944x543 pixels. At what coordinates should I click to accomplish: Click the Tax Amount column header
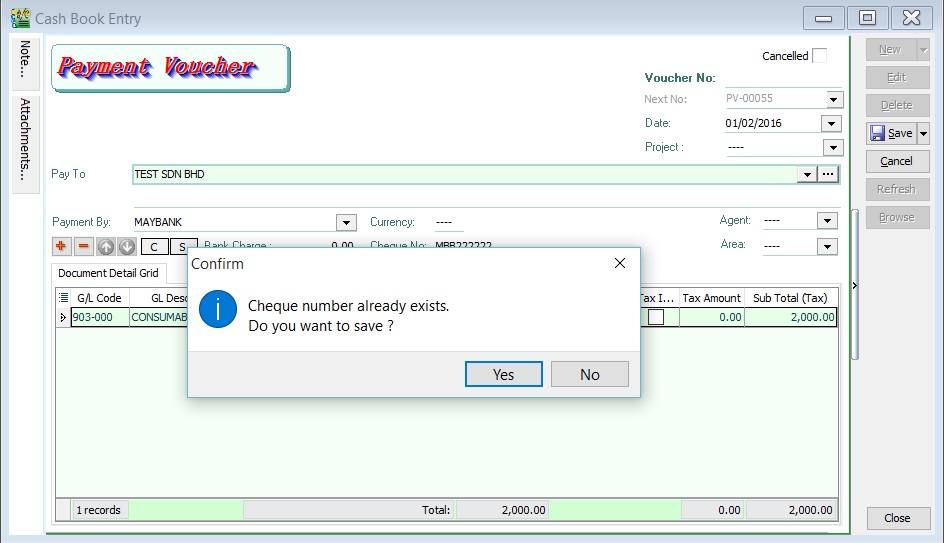coord(712,298)
